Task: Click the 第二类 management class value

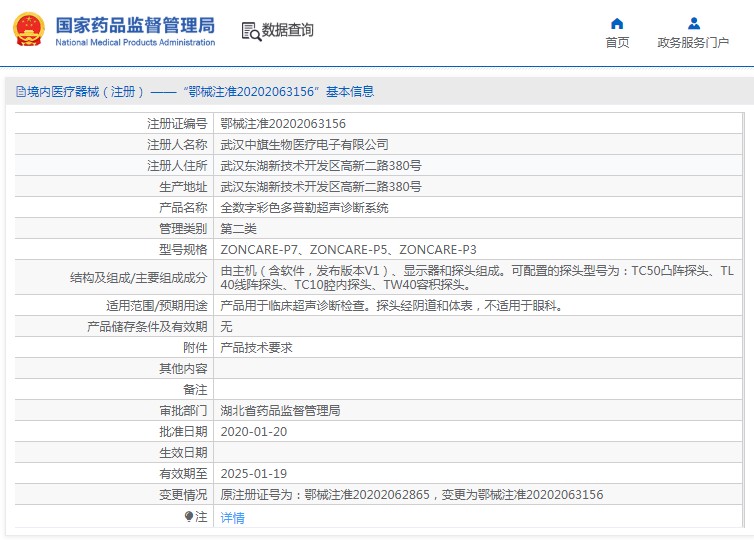Action: click(238, 228)
